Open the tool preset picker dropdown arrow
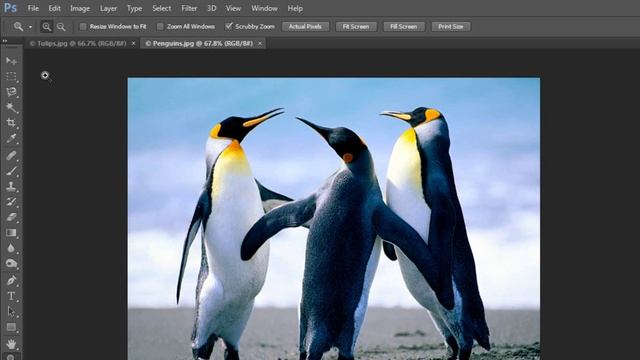Image resolution: width=640 pixels, height=360 pixels. pyautogui.click(x=30, y=27)
